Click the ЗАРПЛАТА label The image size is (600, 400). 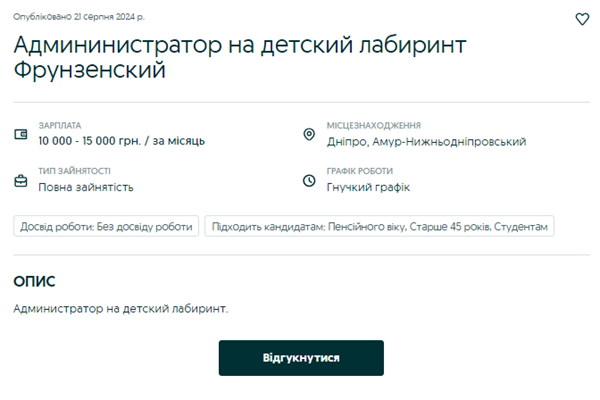(60, 126)
